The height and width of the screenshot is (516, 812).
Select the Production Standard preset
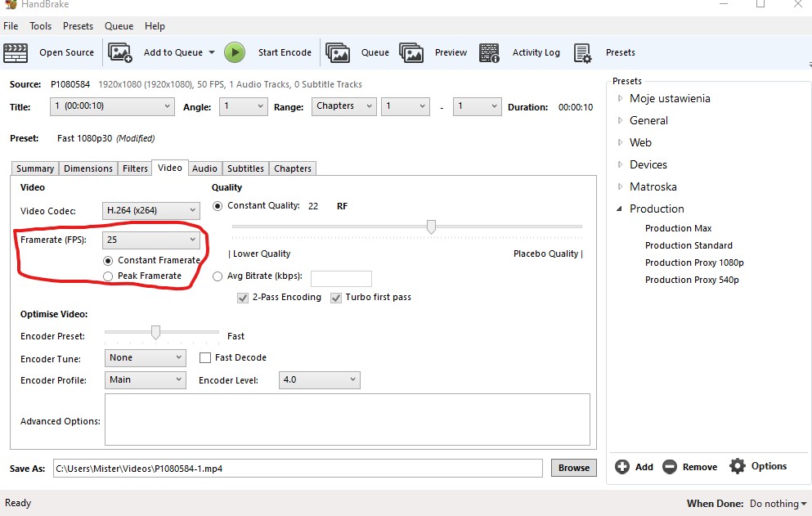click(689, 245)
